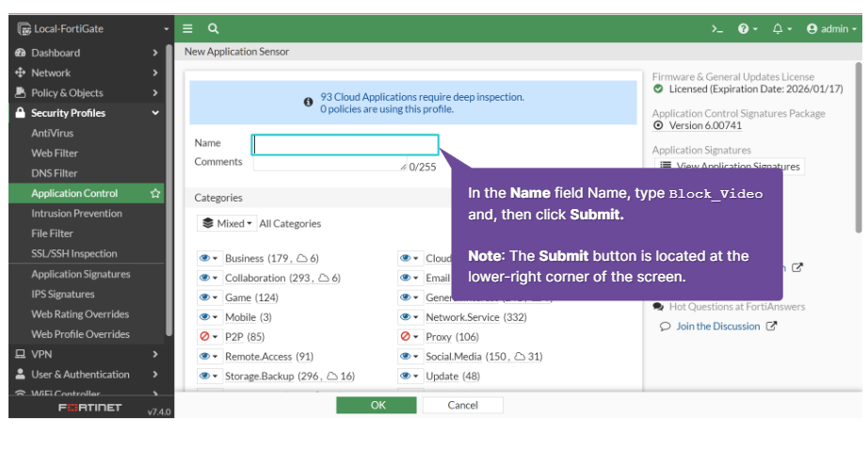Open the Local-FortiGate device dropdown
Screen dimensions: 868x451
point(92,29)
